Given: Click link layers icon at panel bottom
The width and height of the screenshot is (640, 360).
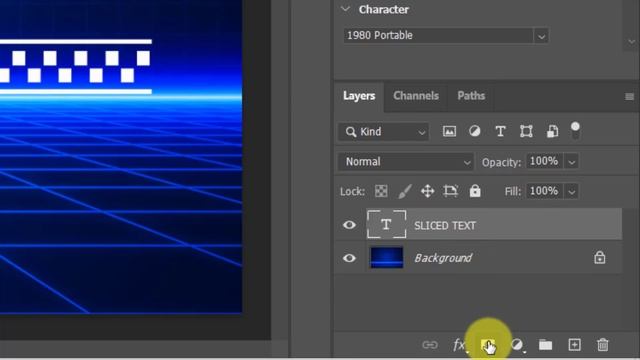Looking at the screenshot, I should [430, 345].
